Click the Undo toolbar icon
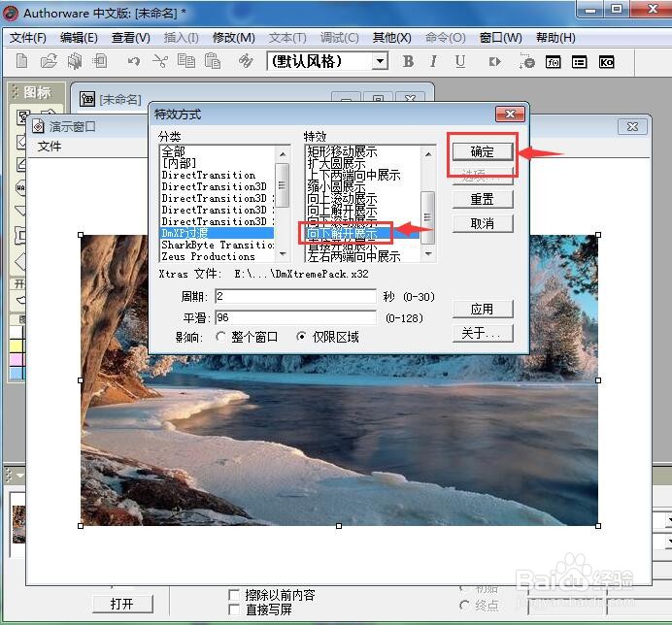 pos(134,62)
